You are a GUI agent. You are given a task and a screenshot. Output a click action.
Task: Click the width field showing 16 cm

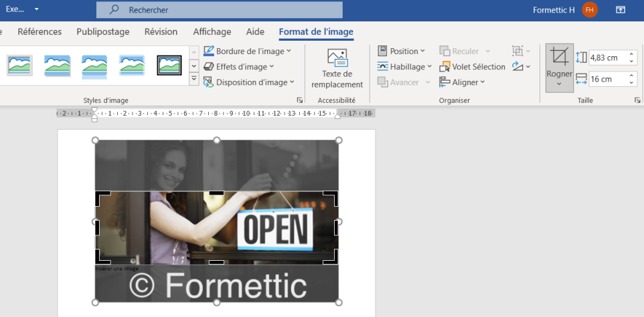click(x=608, y=79)
